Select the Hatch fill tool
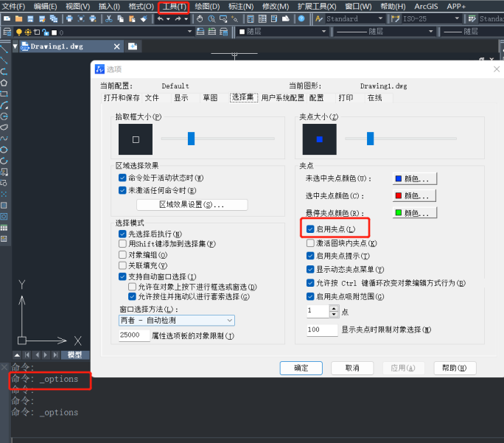Viewport: 504px width, 443px height. 4,206
